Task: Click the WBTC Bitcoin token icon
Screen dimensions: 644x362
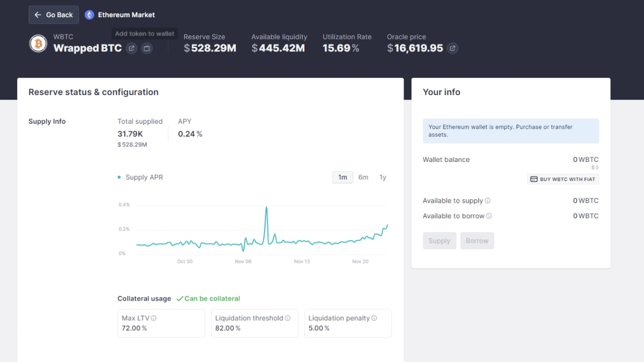Action: tap(38, 43)
